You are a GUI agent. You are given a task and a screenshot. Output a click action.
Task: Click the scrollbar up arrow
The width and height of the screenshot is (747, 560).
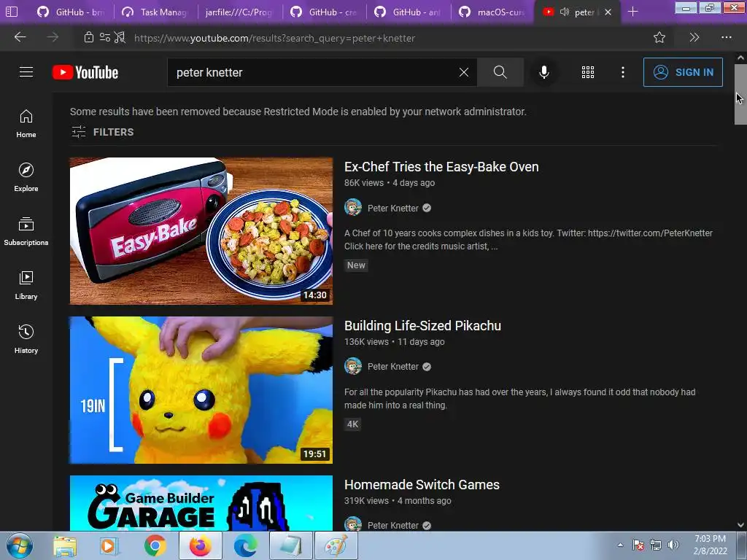(740, 58)
